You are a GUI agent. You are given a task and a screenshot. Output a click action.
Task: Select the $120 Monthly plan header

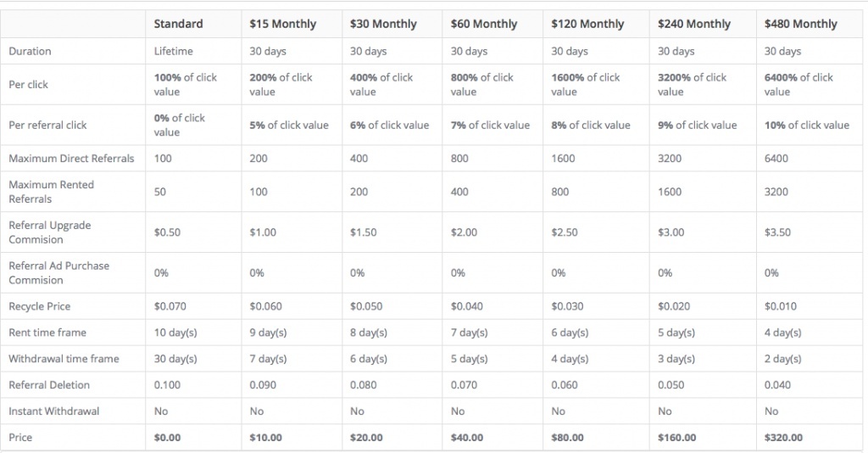click(x=587, y=24)
